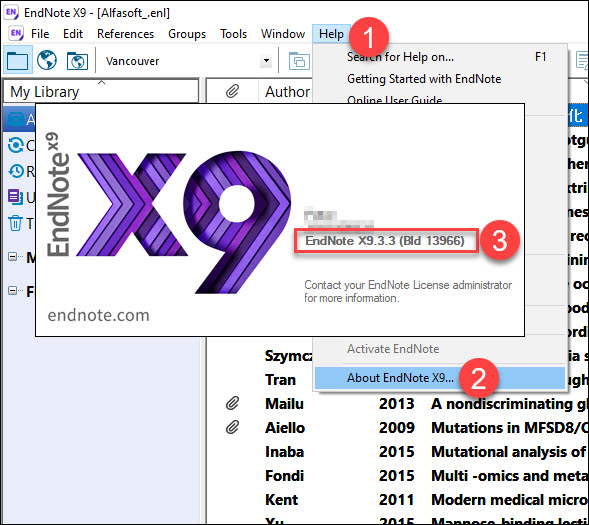This screenshot has width=589, height=525.
Task: Select the Mailu author cell
Action: coord(284,404)
